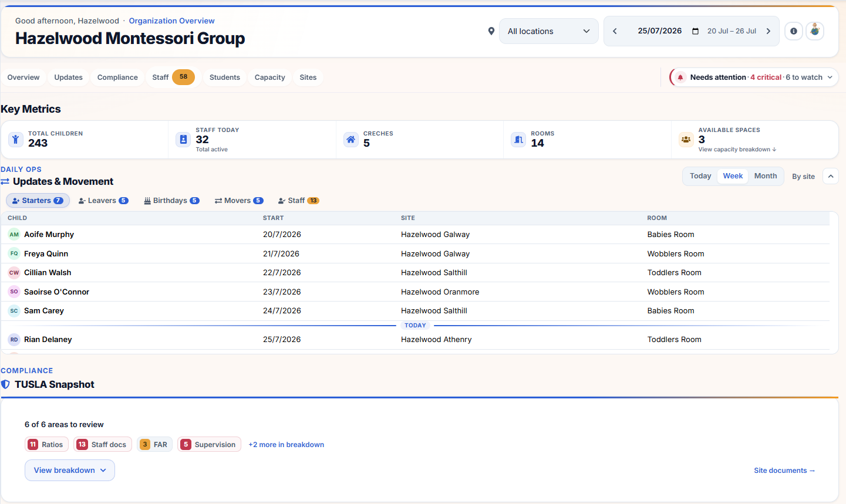This screenshot has height=504, width=846.
Task: Click Aoife Murphy's AM avatar
Action: (x=14, y=235)
